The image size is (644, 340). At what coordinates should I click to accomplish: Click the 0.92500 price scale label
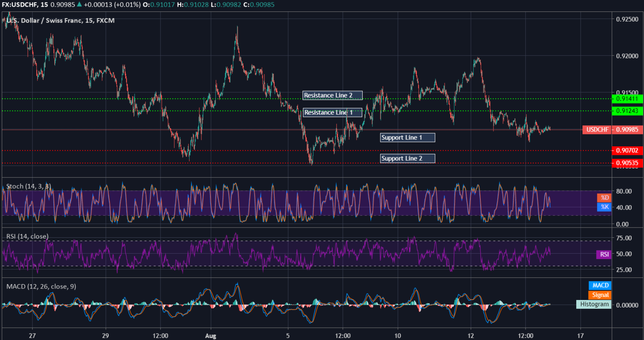(x=627, y=19)
